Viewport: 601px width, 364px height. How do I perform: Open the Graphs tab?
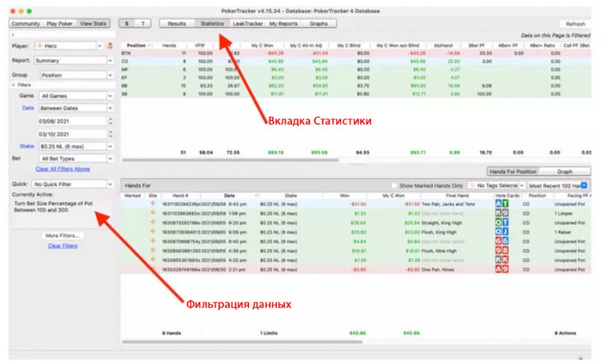319,23
